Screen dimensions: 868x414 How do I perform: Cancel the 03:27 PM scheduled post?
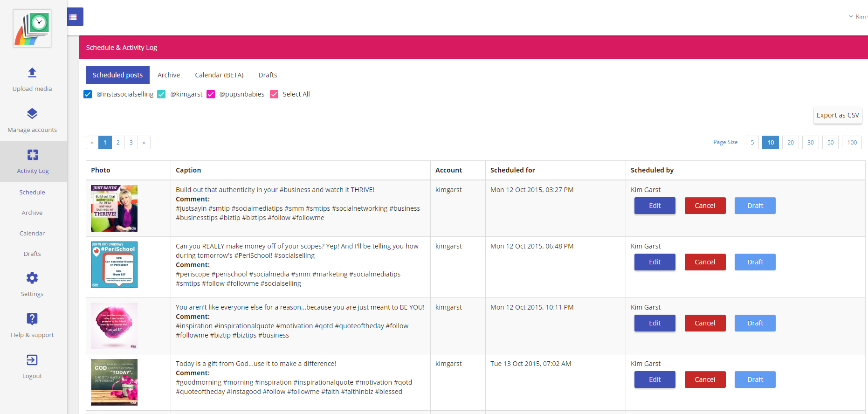tap(705, 206)
